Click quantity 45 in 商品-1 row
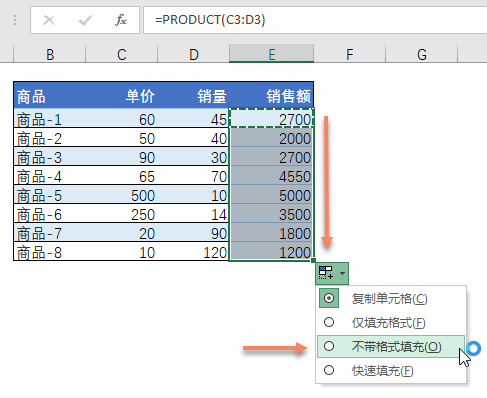Screen dimensions: 487x398 coord(194,118)
